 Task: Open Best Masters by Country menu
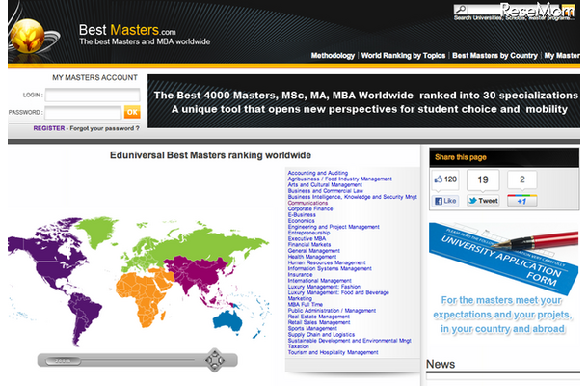pos(494,56)
